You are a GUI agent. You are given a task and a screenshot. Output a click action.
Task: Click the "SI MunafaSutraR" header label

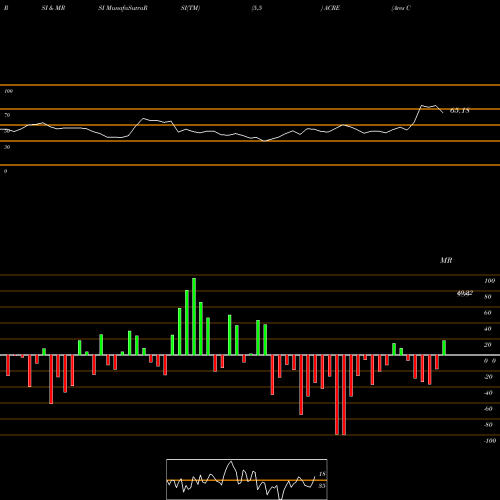(x=123, y=8)
